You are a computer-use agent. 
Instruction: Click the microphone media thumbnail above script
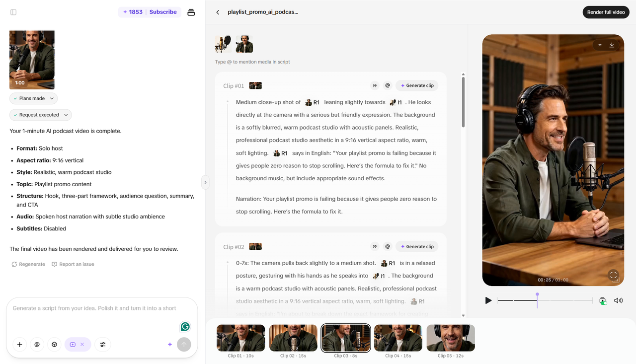coord(223,44)
